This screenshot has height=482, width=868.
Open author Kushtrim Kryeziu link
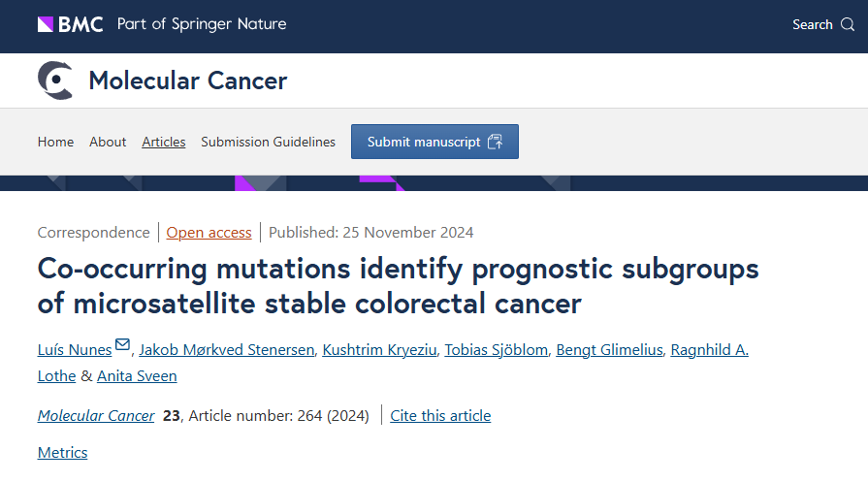pos(379,350)
